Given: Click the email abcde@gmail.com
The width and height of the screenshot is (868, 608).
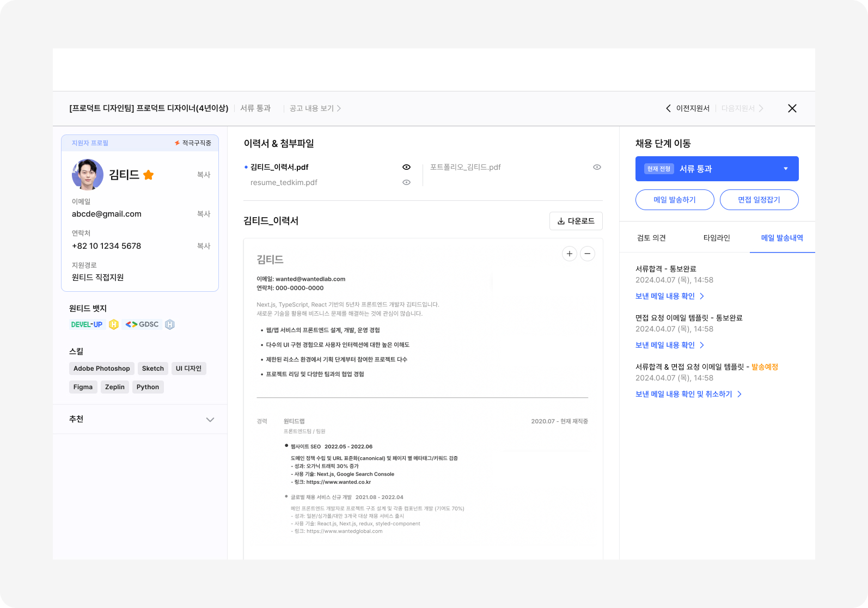Looking at the screenshot, I should point(107,214).
